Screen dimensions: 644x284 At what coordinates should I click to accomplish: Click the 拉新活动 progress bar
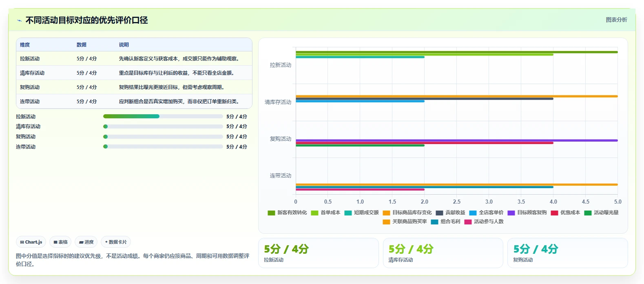(163, 116)
